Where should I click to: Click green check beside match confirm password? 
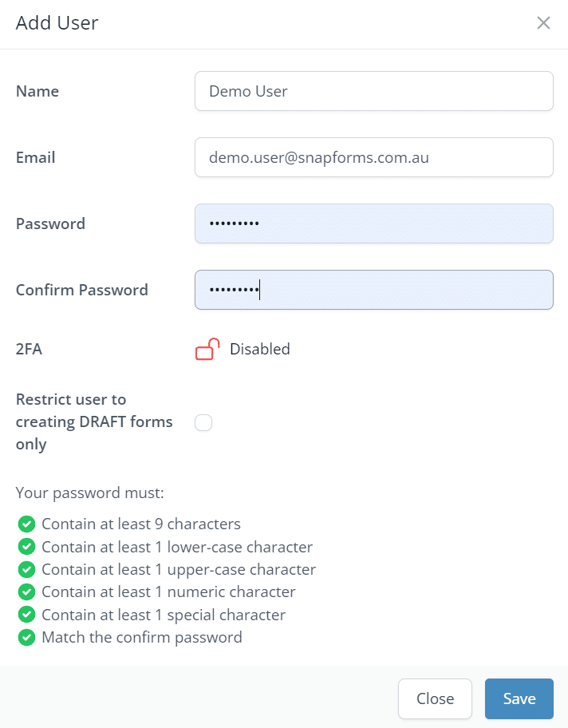(26, 637)
